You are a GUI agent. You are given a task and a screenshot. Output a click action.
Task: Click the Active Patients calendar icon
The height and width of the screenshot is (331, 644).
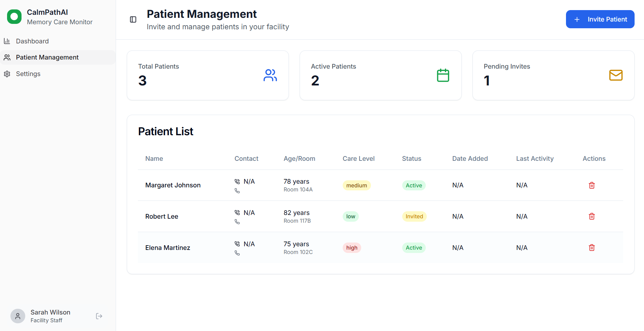[x=443, y=75]
